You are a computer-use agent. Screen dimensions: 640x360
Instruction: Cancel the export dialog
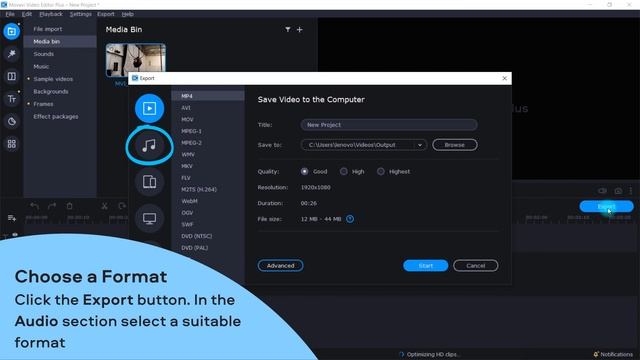coord(476,266)
